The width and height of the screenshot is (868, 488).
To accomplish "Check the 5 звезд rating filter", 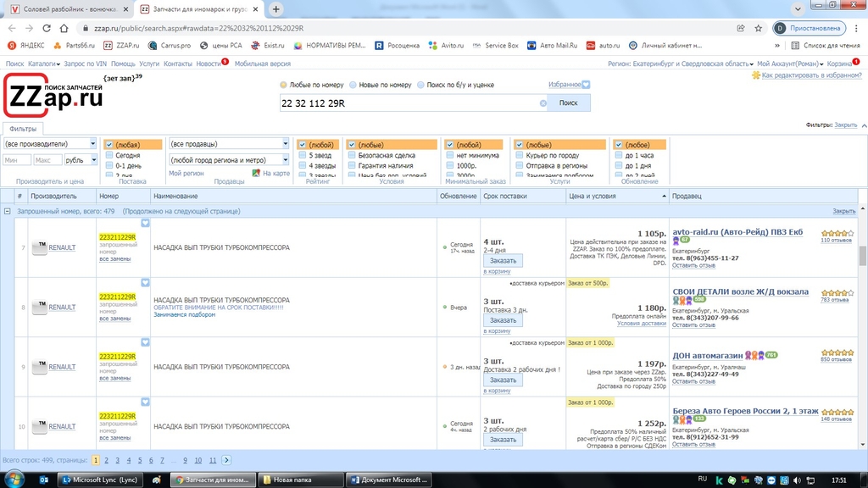I will tap(303, 156).
